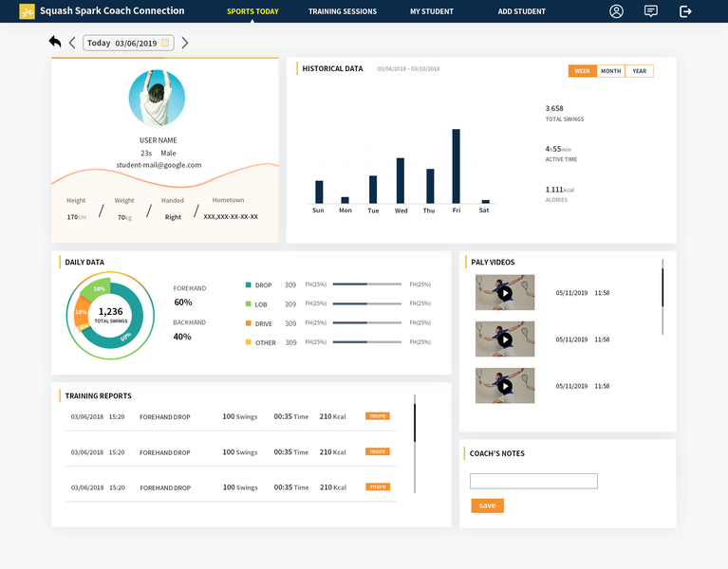728x569 pixels.
Task: Click the Sunday bar in chart
Action: coord(319,192)
